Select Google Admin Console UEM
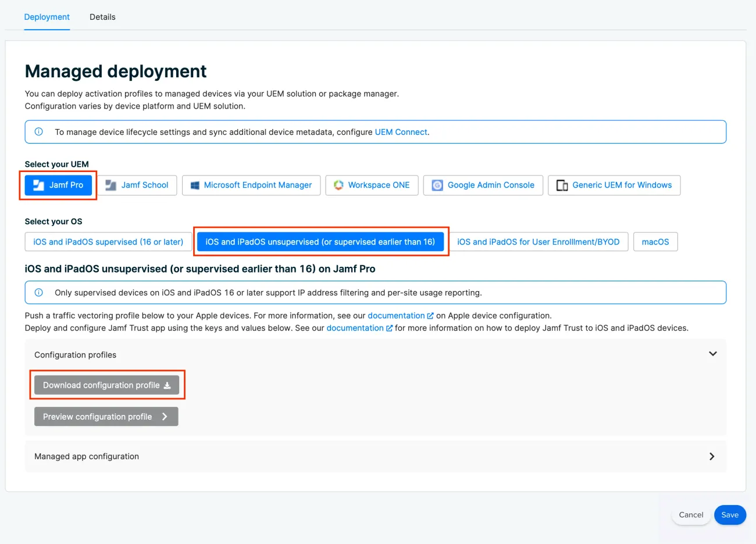The height and width of the screenshot is (544, 756). point(483,185)
